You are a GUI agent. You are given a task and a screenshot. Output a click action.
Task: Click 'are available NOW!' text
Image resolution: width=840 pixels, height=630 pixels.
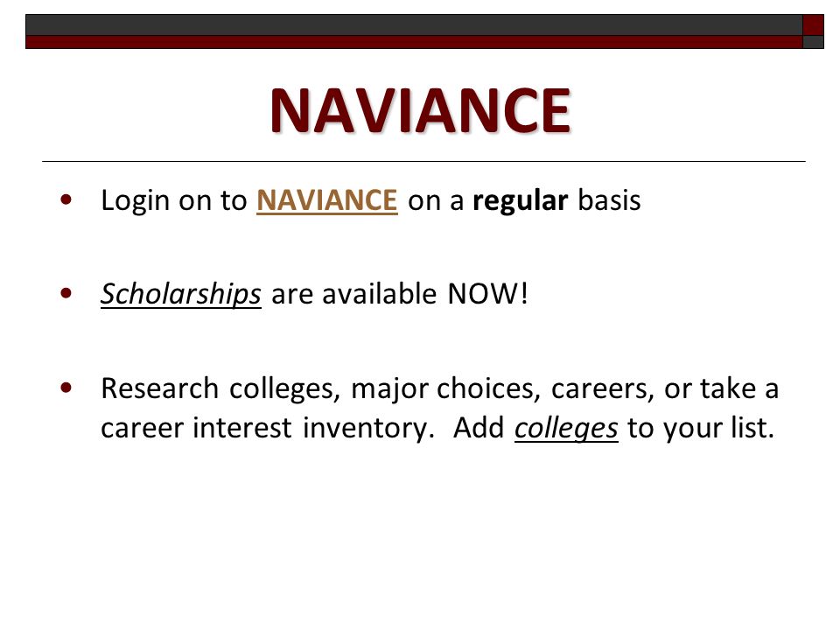(400, 294)
